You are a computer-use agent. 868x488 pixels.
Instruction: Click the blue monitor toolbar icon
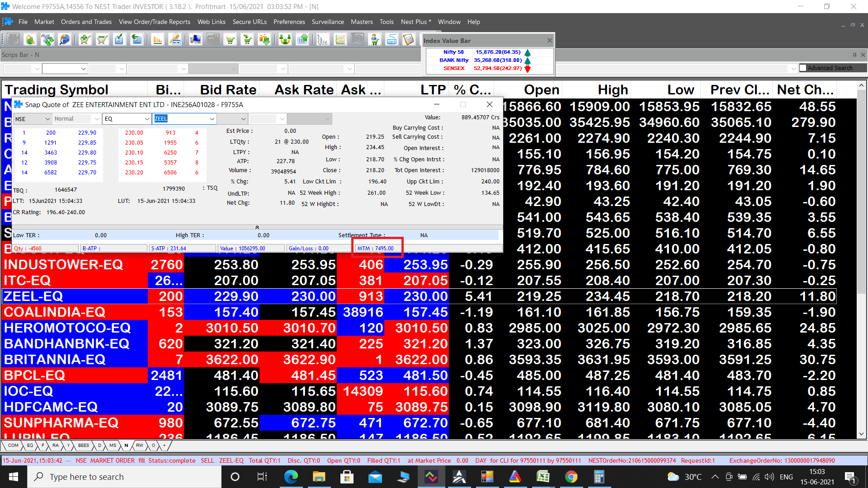coord(196,40)
